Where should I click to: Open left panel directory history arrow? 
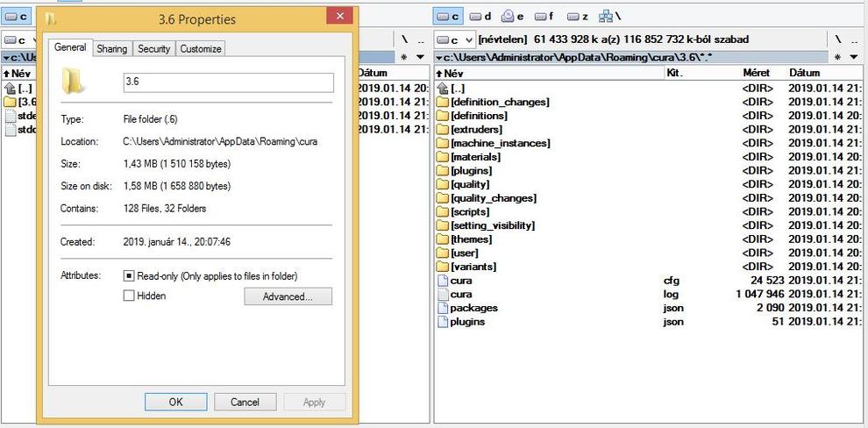[420, 57]
